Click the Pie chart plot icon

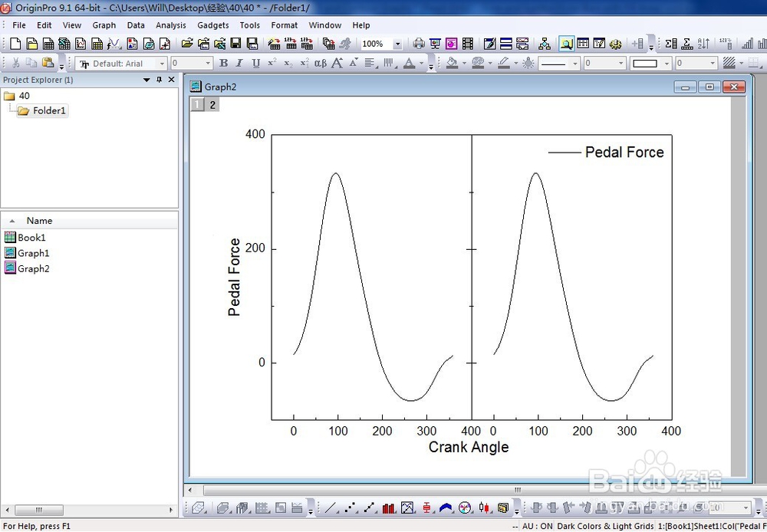465,507
